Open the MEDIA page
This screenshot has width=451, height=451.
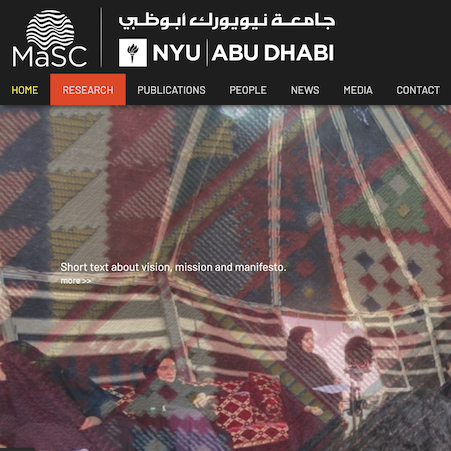(358, 90)
